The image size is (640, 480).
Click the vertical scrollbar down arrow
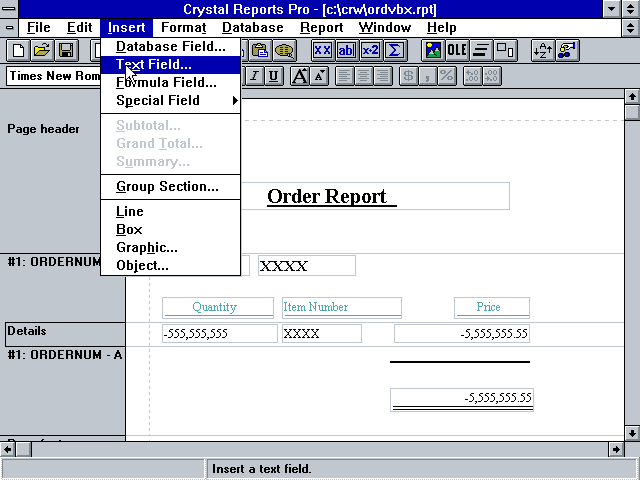point(632,433)
